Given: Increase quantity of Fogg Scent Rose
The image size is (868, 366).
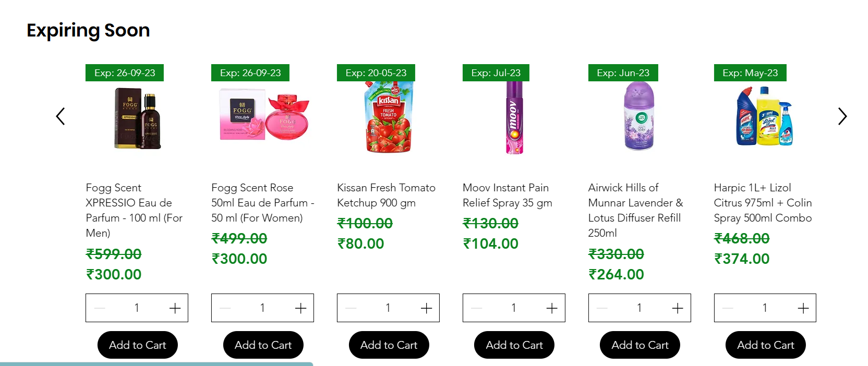Looking at the screenshot, I should [300, 308].
